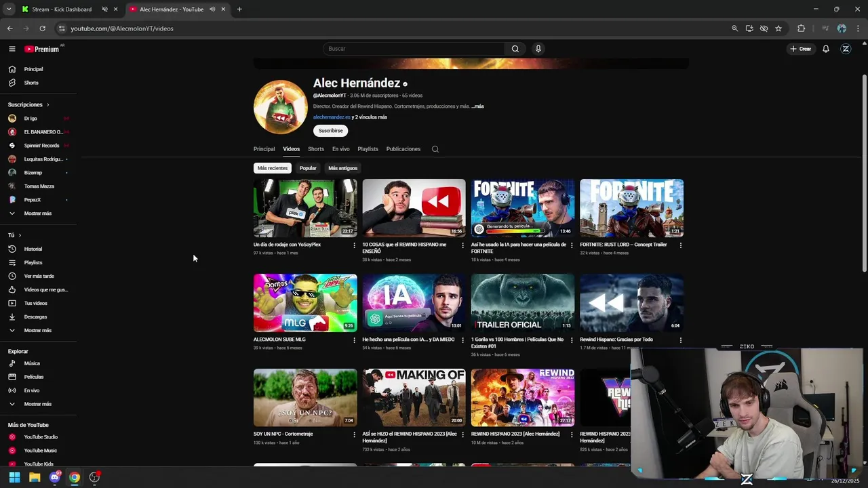
Task: Filter by Más recientes chip
Action: [x=273, y=168]
